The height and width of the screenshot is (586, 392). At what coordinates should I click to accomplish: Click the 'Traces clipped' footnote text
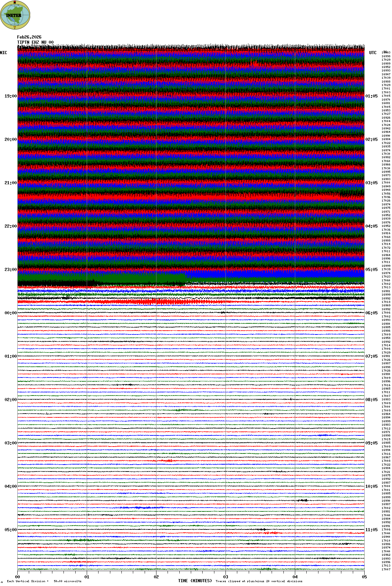(259, 581)
